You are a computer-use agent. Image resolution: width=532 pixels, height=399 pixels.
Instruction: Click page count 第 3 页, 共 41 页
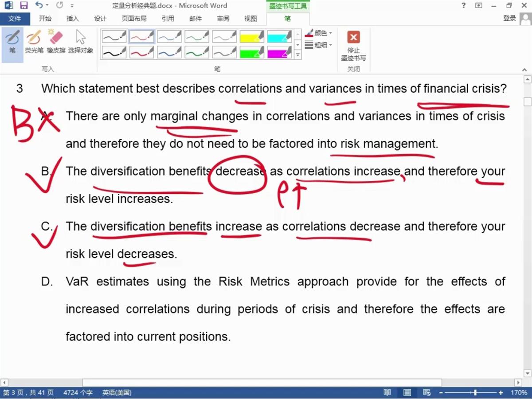tap(28, 393)
